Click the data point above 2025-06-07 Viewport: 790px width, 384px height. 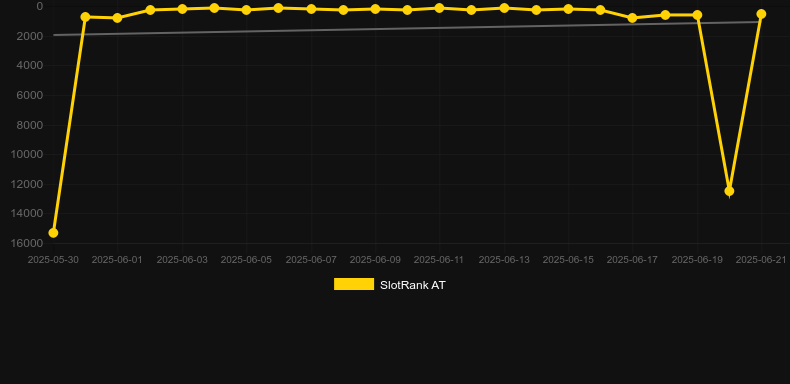point(311,9)
